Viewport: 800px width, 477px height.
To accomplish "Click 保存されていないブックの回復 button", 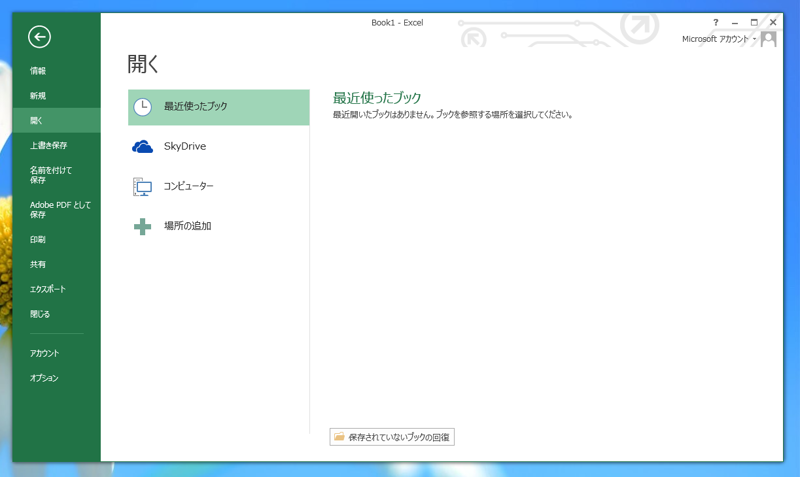I will pyautogui.click(x=392, y=437).
